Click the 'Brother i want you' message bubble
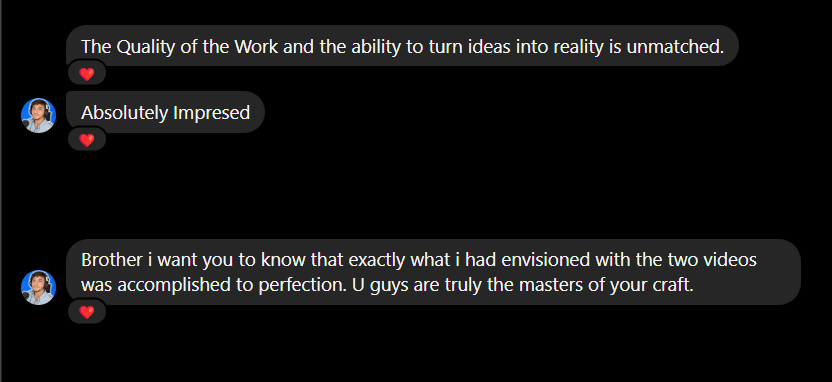The image size is (832, 382). [433, 272]
